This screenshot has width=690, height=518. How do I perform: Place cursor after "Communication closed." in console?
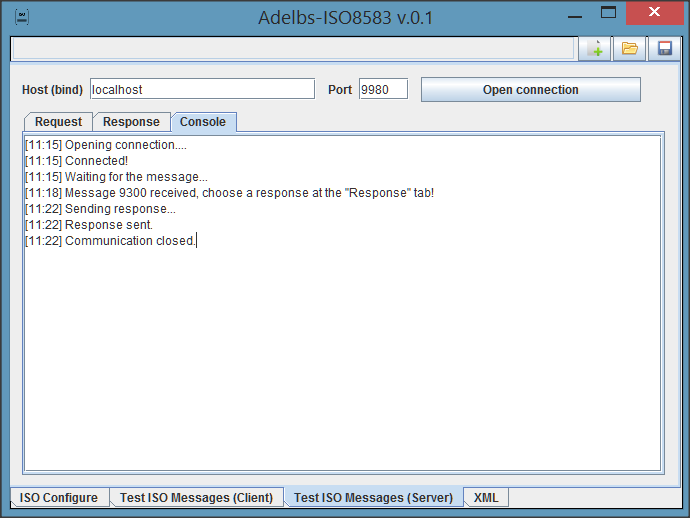[197, 241]
